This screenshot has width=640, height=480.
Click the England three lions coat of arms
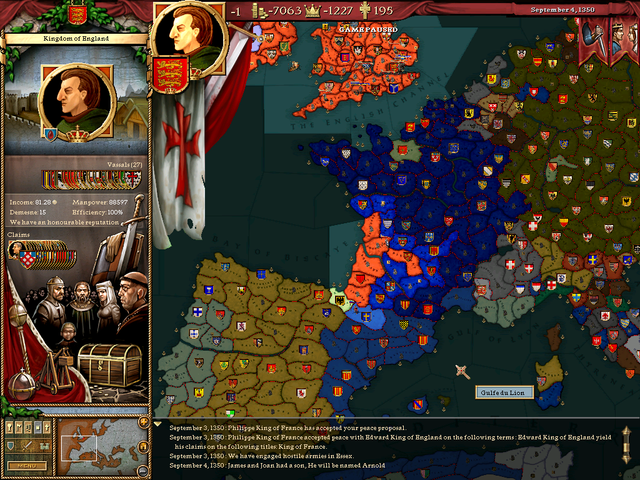coord(170,75)
